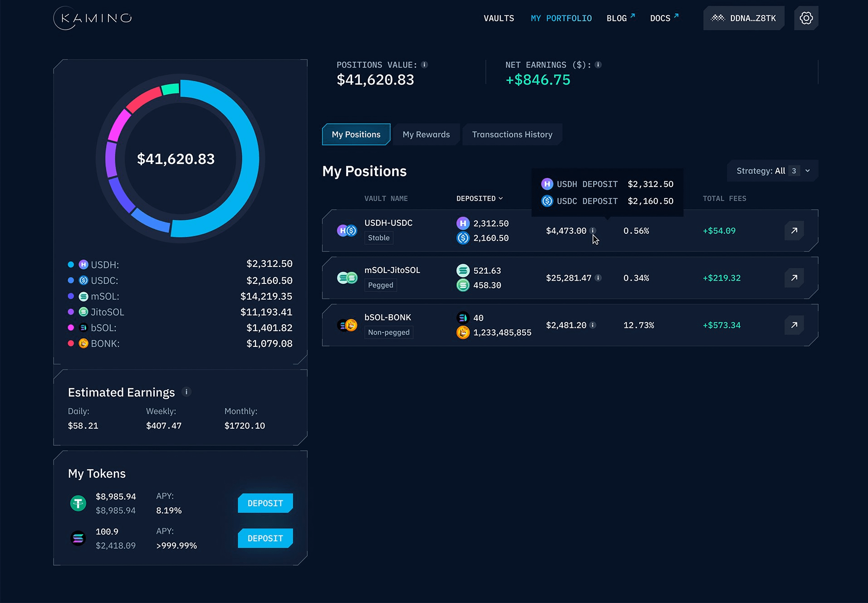
Task: Click the BONK icon beside 1,233,485,855
Action: (x=463, y=332)
